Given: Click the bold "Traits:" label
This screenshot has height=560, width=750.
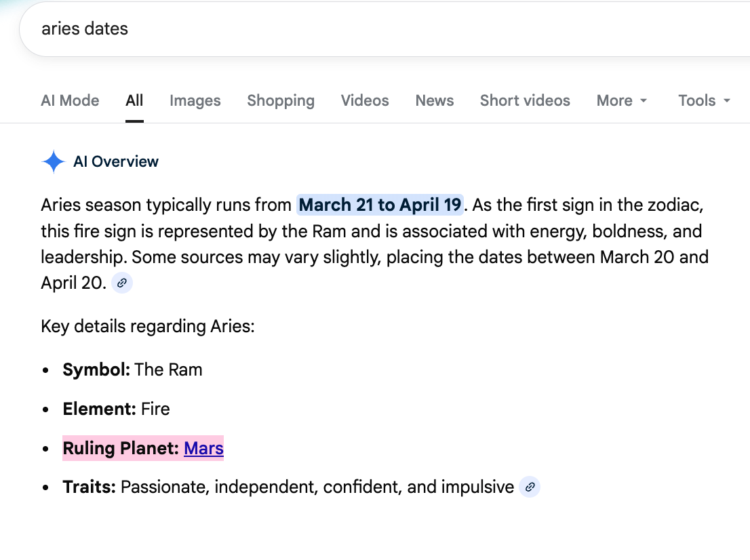Looking at the screenshot, I should pyautogui.click(x=90, y=487).
